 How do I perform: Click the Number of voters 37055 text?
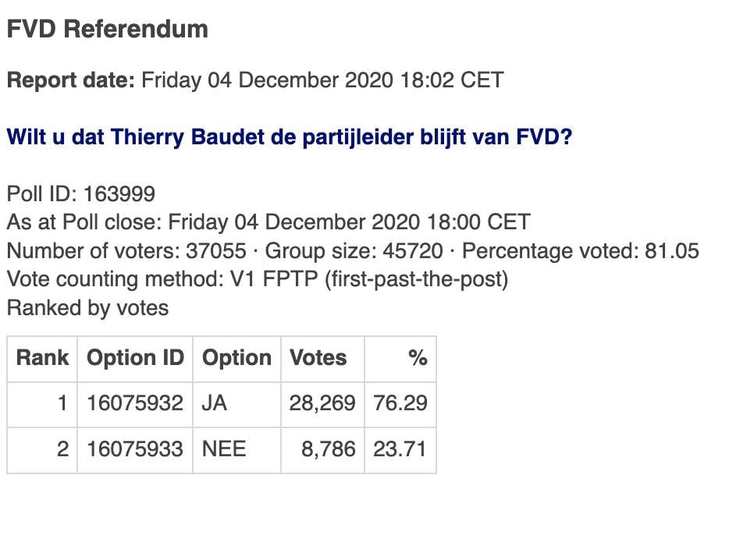[x=126, y=251]
